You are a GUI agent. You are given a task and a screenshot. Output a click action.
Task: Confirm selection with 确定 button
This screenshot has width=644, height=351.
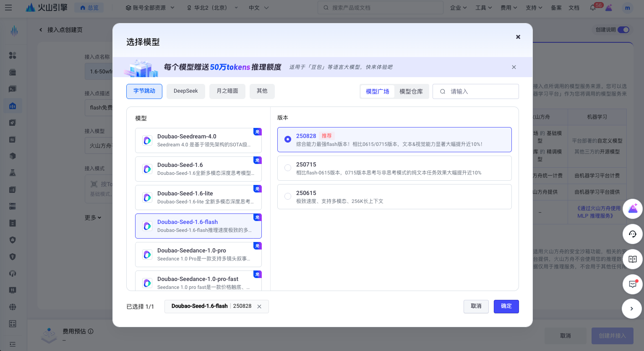(x=506, y=306)
